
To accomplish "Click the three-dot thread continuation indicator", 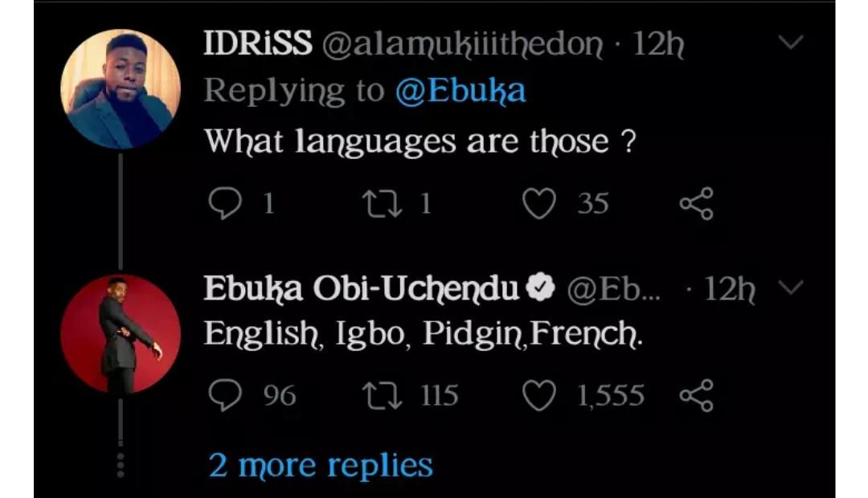I will click(x=121, y=464).
